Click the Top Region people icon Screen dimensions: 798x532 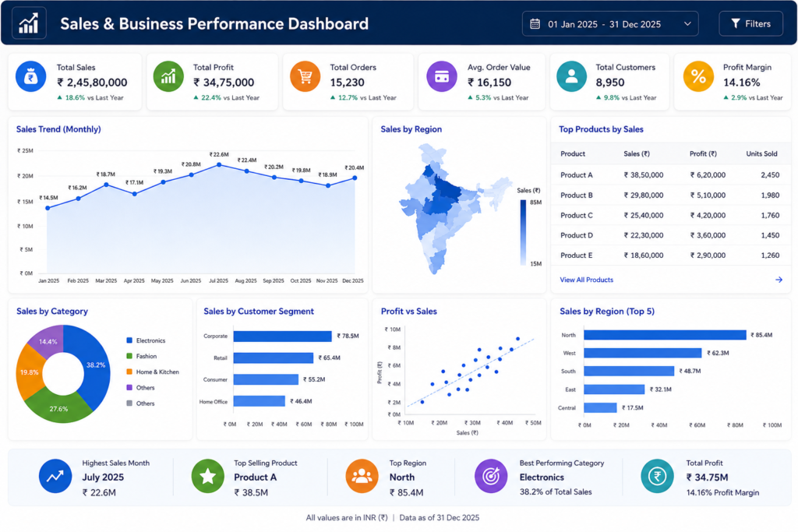coord(362,476)
